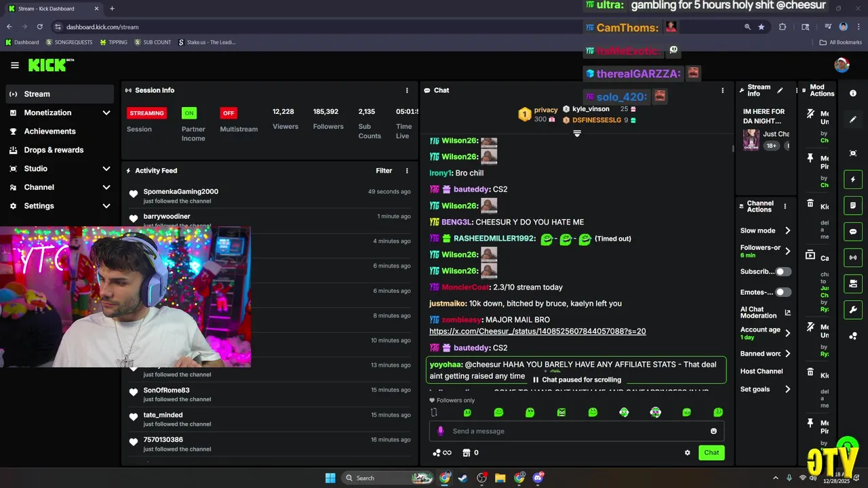
Task: Open Channel Actions three-dot options
Action: 785,206
